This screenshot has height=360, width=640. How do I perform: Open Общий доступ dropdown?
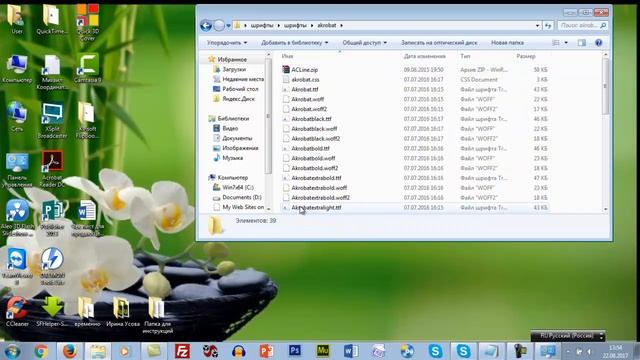[364, 42]
